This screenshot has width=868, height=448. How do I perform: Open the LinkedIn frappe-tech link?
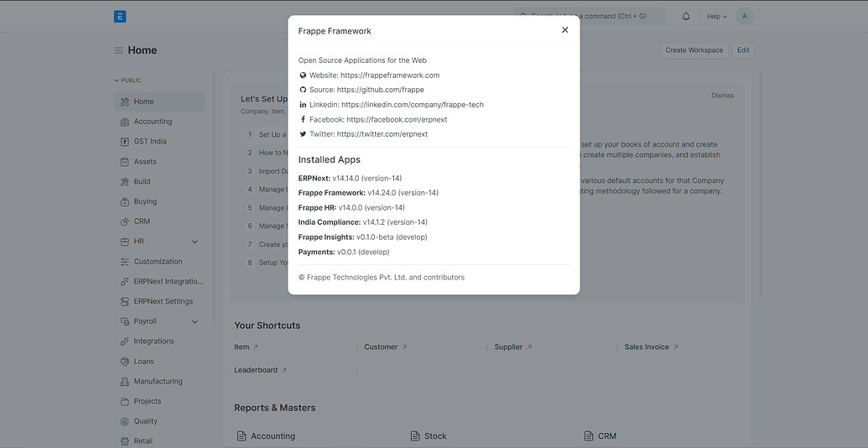click(x=413, y=105)
